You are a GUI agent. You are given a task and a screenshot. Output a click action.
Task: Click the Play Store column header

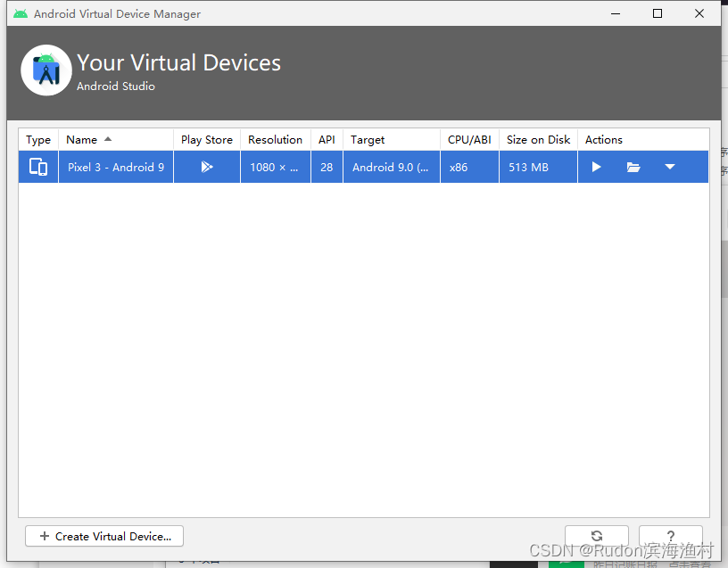[207, 140]
